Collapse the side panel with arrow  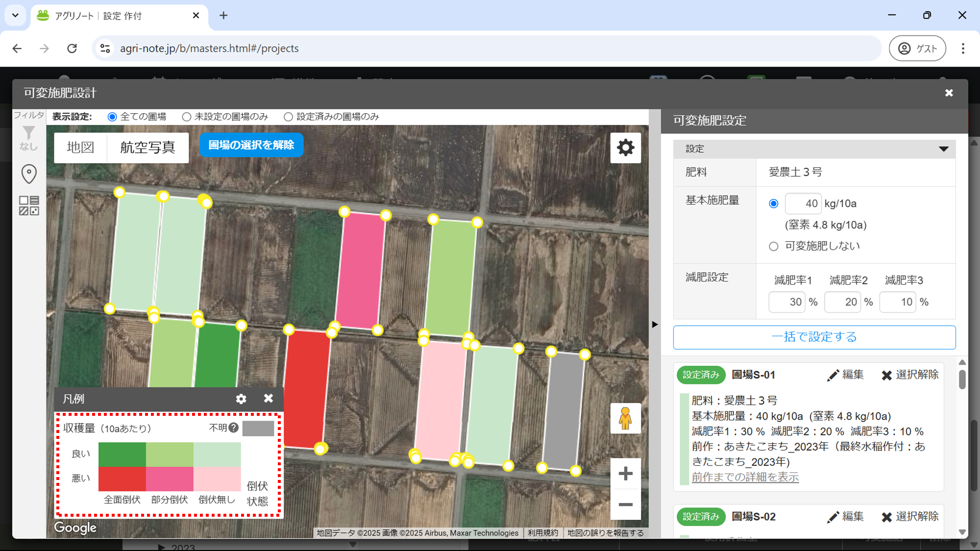click(x=655, y=324)
